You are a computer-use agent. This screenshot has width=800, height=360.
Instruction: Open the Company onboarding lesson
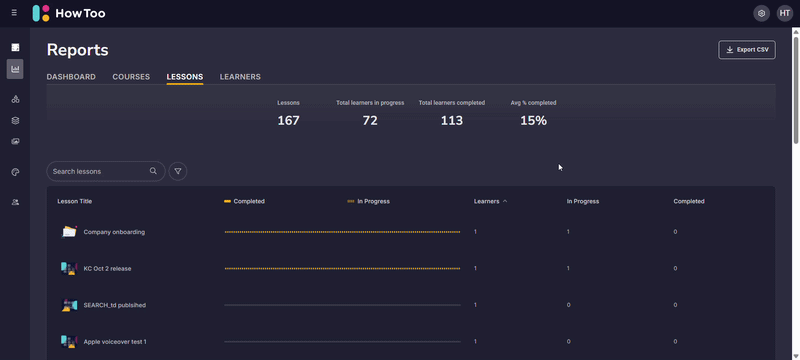click(114, 232)
